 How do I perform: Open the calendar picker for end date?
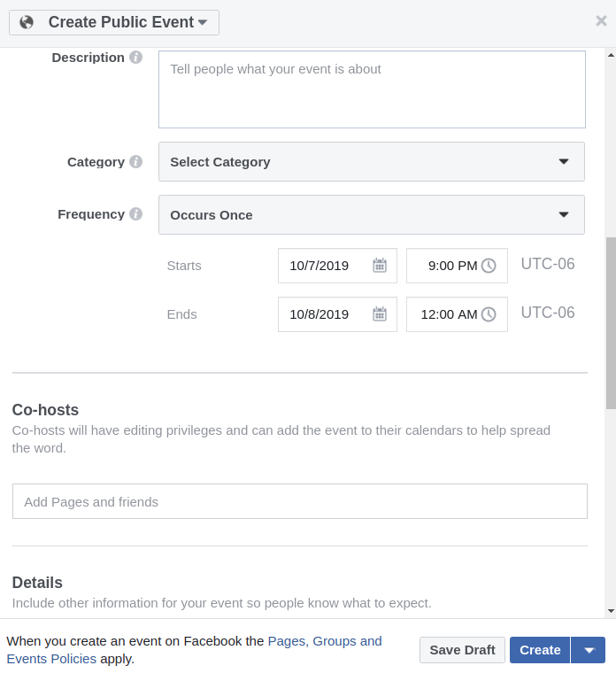pos(380,314)
